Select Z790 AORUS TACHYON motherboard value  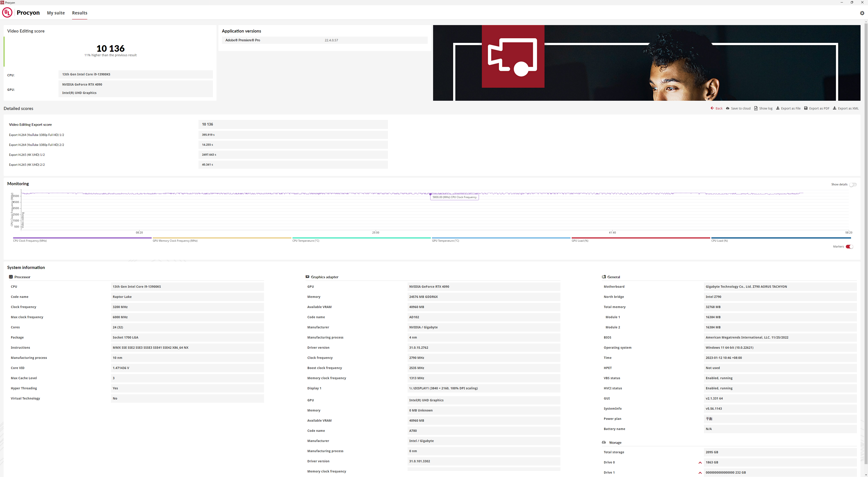click(x=780, y=287)
